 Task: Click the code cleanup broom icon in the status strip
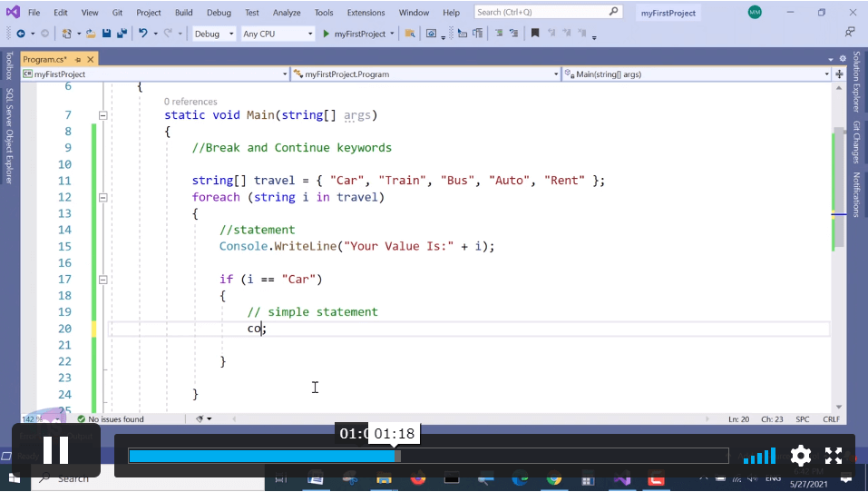click(200, 418)
